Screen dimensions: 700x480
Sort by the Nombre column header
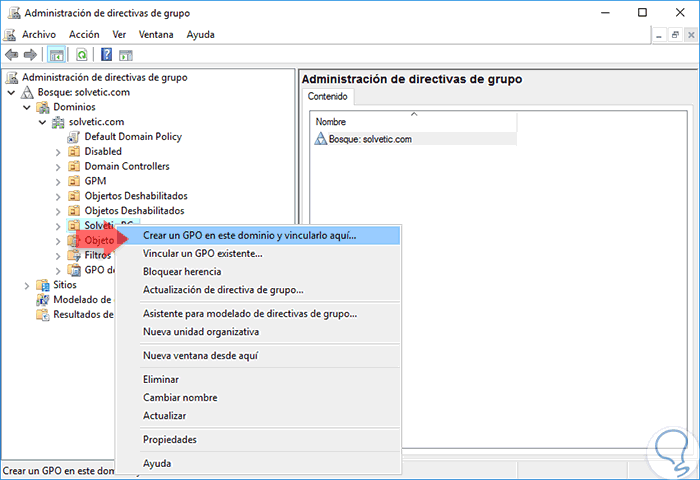[414, 121]
